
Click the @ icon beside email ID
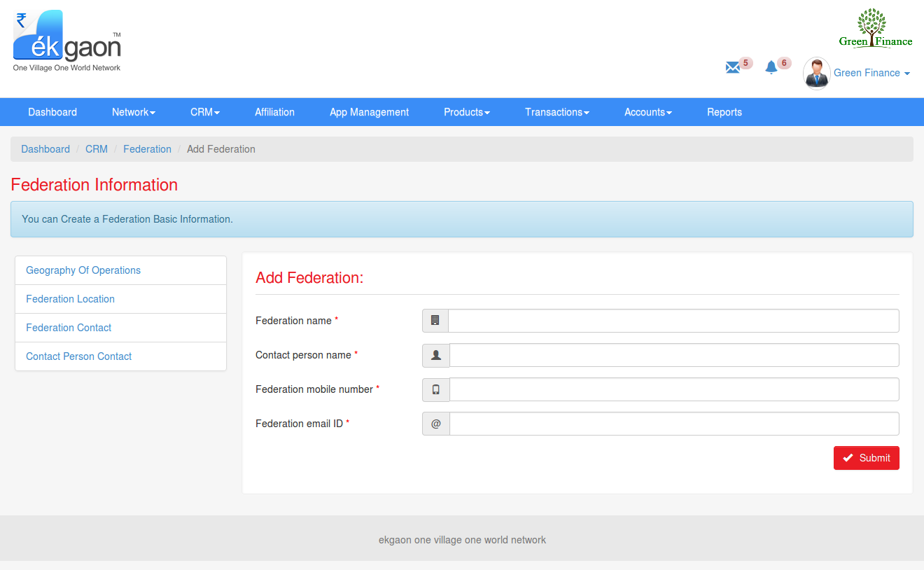[x=436, y=424]
